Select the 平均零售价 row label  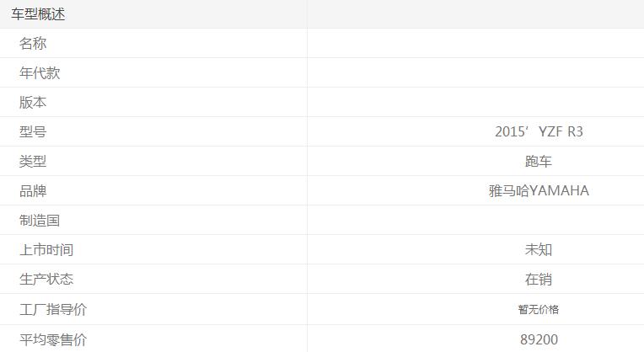(53, 339)
